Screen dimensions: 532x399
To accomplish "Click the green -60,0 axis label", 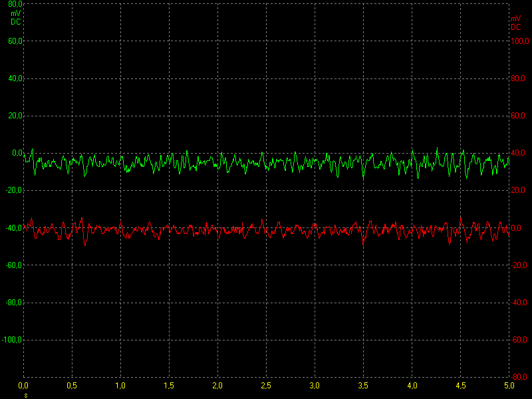I will [14, 265].
